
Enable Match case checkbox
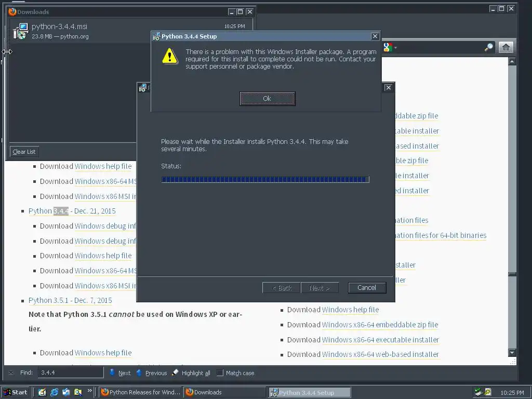[x=220, y=373]
